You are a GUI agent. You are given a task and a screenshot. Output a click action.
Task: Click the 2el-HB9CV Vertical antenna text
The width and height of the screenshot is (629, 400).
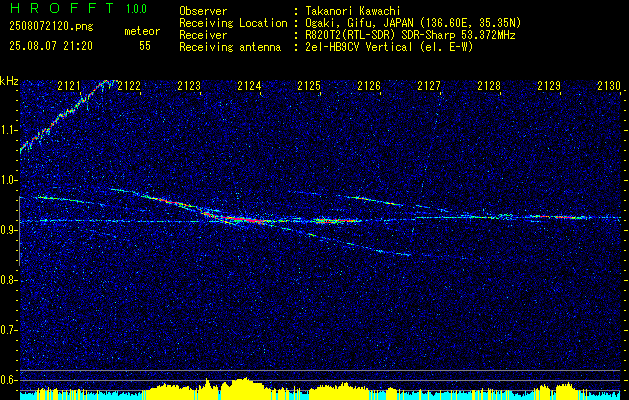pos(389,47)
